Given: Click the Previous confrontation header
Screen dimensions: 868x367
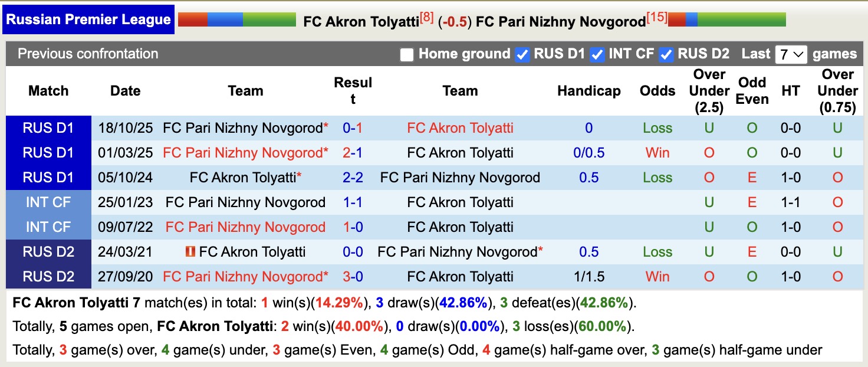Looking at the screenshot, I should 87,54.
